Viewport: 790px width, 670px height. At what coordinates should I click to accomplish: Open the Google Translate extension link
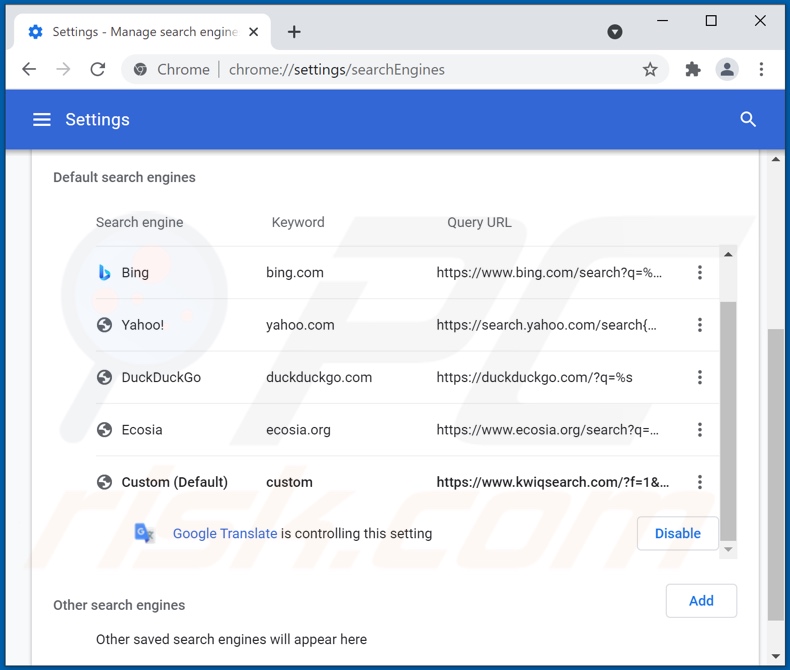coord(224,534)
